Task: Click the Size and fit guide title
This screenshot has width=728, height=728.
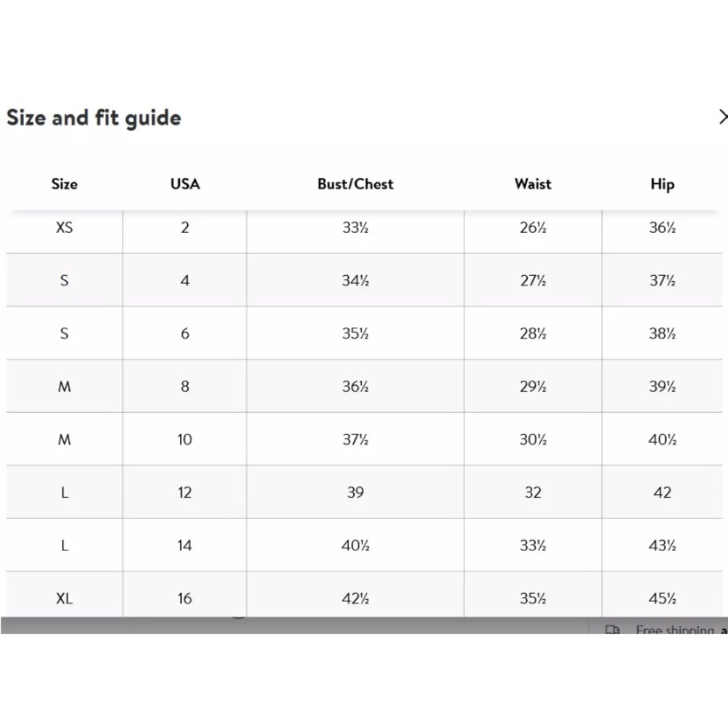Action: tap(94, 118)
